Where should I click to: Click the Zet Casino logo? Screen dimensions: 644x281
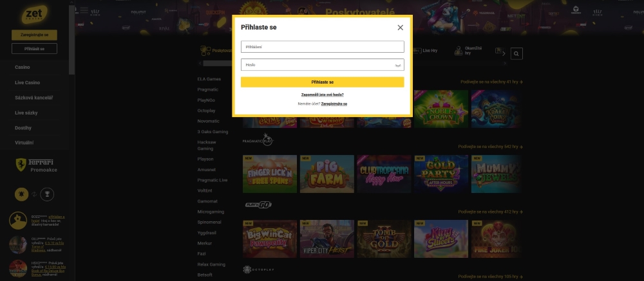[34, 15]
